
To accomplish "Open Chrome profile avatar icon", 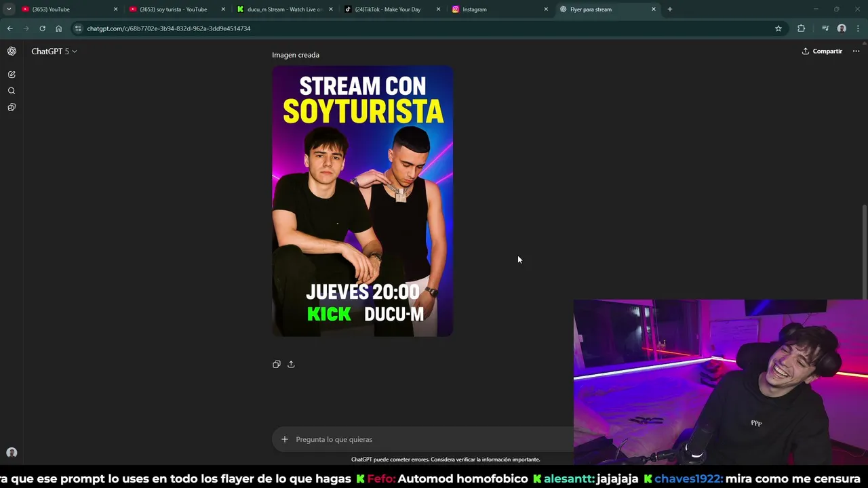I will [x=842, y=28].
